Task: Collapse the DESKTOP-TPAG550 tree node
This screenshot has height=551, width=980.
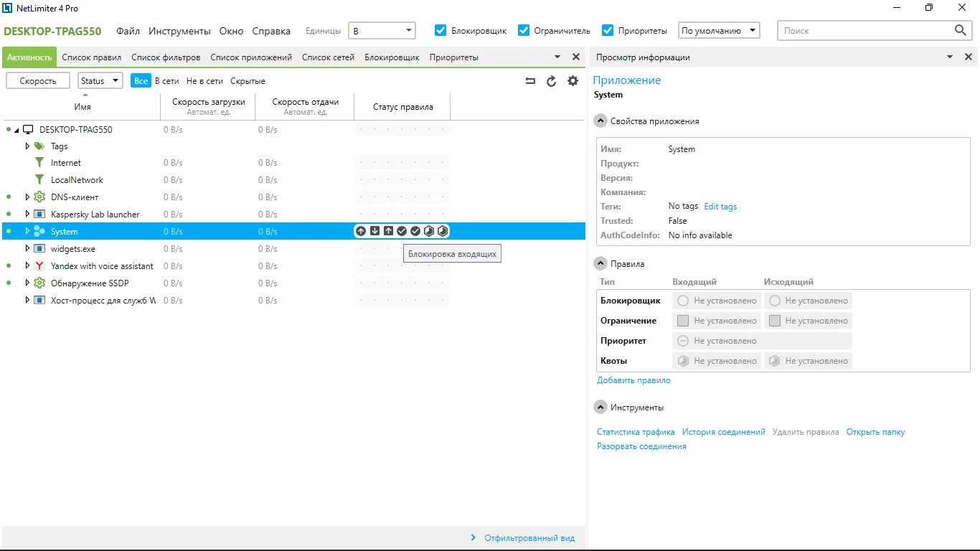Action: (17, 130)
